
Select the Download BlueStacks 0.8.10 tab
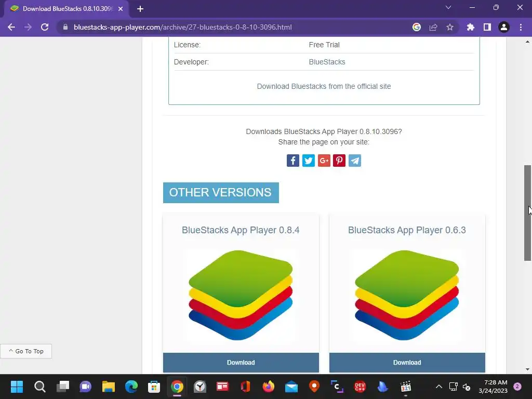[66, 9]
